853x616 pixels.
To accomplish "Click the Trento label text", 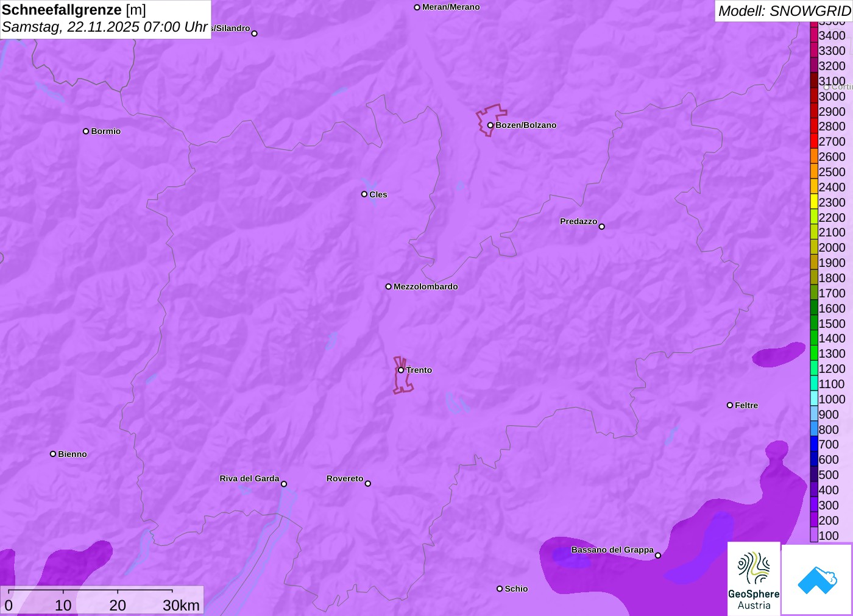I will point(419,370).
